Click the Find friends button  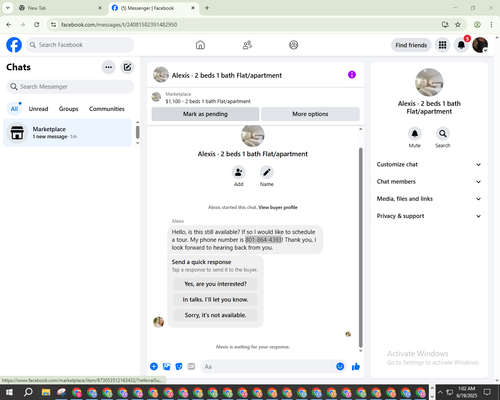(x=411, y=45)
